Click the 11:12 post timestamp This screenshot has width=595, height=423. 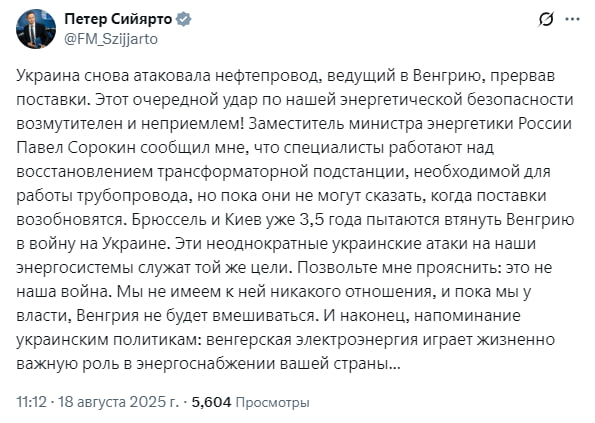pyautogui.click(x=31, y=402)
